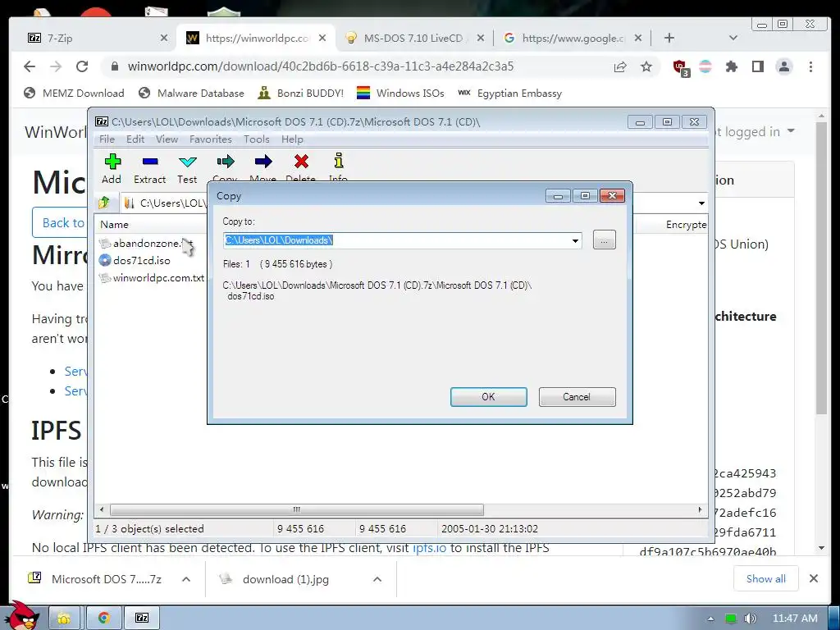Open the Chrome Extensions puzzle icon
This screenshot has height=630, width=840.
(731, 66)
